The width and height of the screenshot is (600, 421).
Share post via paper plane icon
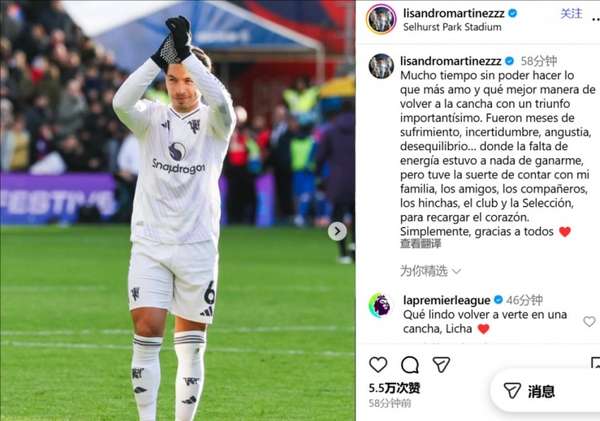(x=441, y=365)
